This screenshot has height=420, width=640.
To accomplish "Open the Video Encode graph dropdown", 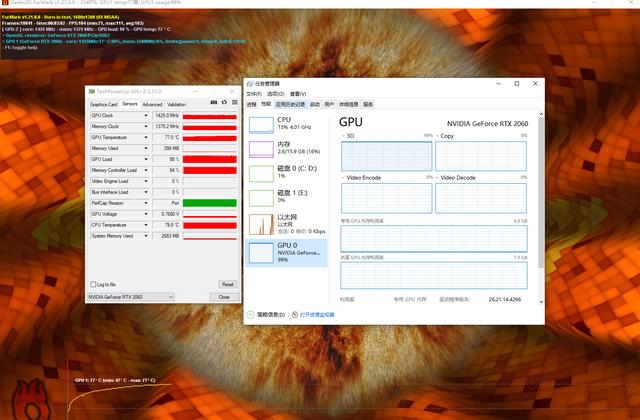I will [343, 178].
